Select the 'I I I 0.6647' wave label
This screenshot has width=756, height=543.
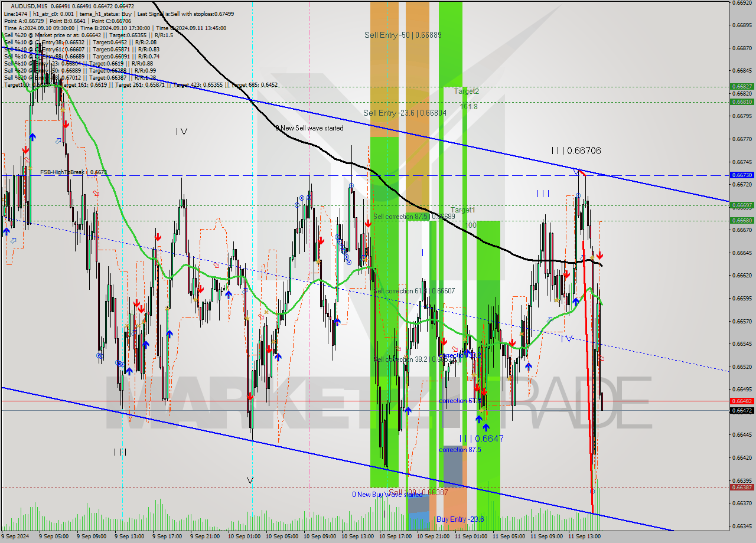pos(481,439)
